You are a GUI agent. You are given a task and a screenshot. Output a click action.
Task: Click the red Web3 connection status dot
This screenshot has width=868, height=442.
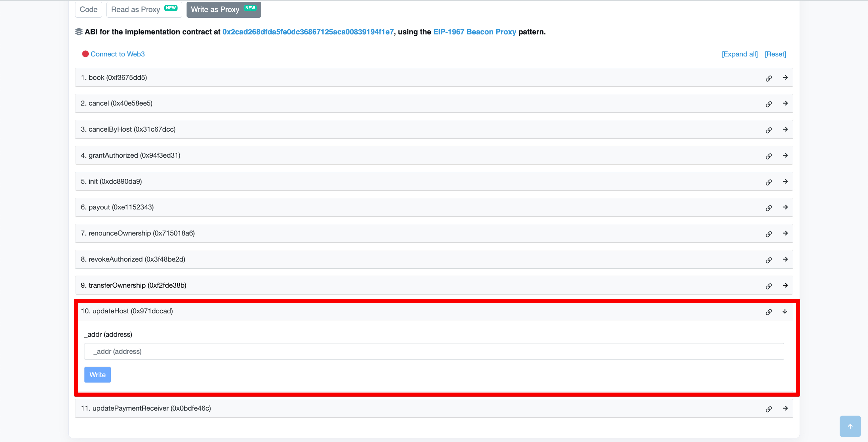coord(85,54)
